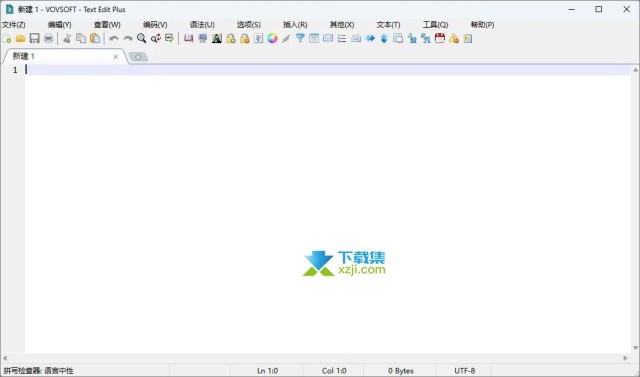This screenshot has width=640, height=377.
Task: Open the color wheel picker icon
Action: pyautogui.click(x=272, y=39)
